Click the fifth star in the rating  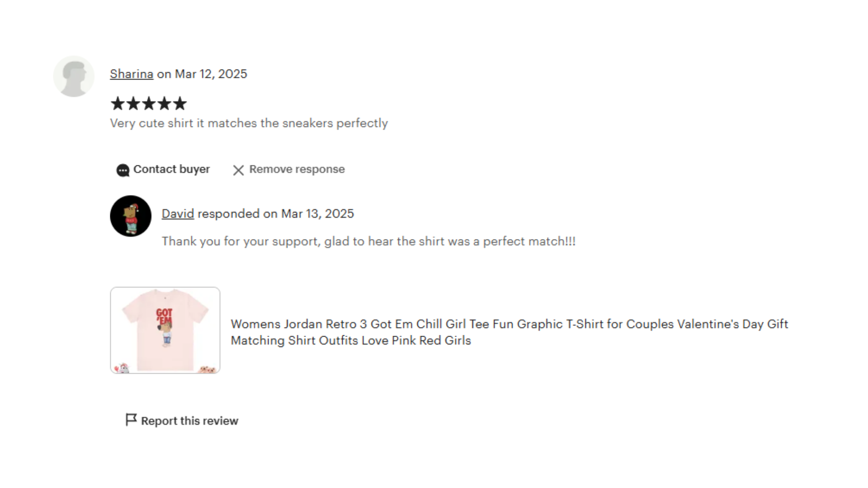click(x=180, y=103)
